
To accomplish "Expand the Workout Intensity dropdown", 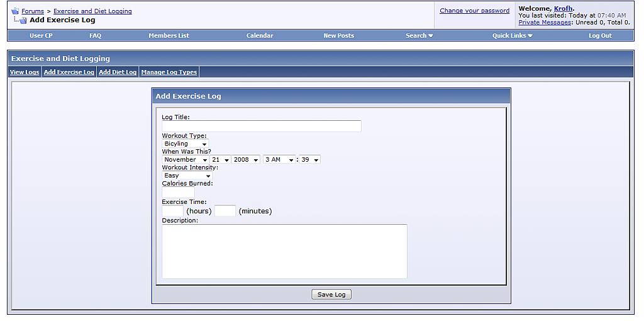I will point(187,176).
